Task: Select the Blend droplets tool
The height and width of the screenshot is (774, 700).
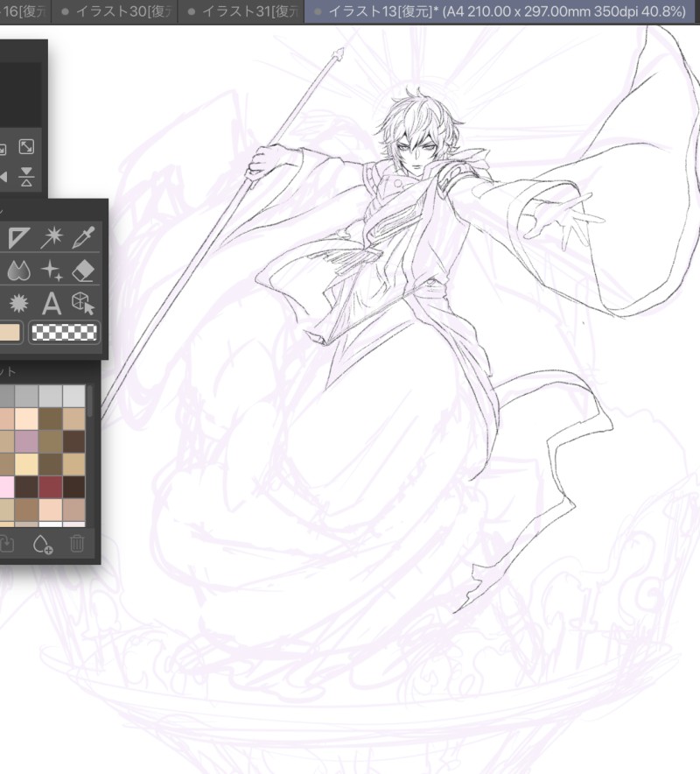Action: [x=18, y=271]
